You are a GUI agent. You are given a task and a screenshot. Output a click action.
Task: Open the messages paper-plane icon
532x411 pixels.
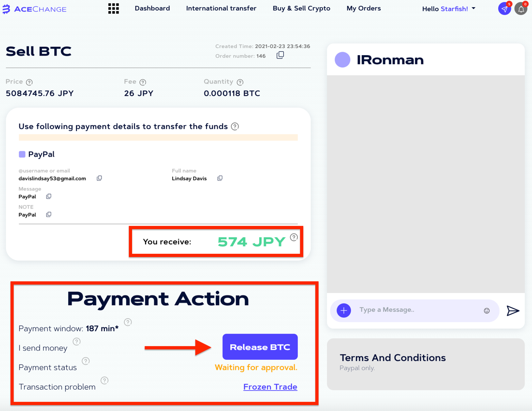pyautogui.click(x=504, y=9)
